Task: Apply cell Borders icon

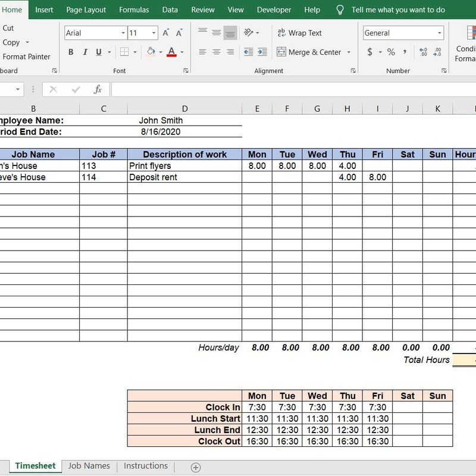Action: coord(124,52)
